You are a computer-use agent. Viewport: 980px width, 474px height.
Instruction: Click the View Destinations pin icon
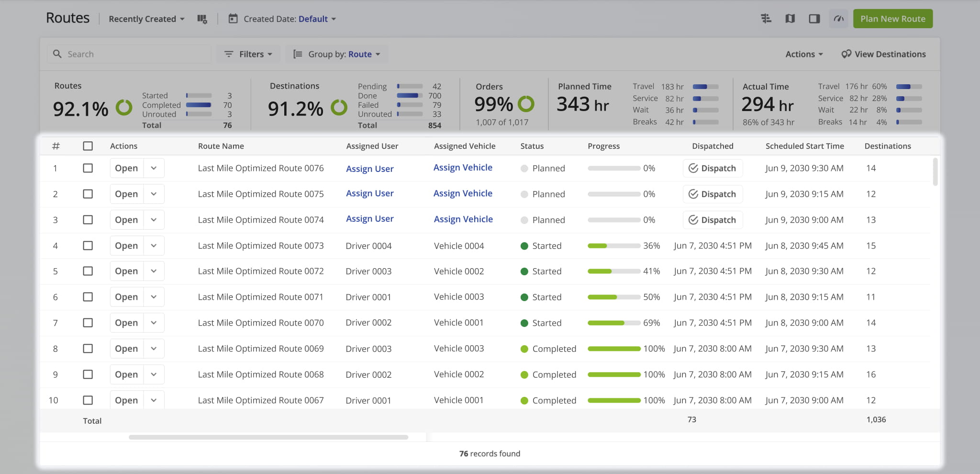point(846,54)
